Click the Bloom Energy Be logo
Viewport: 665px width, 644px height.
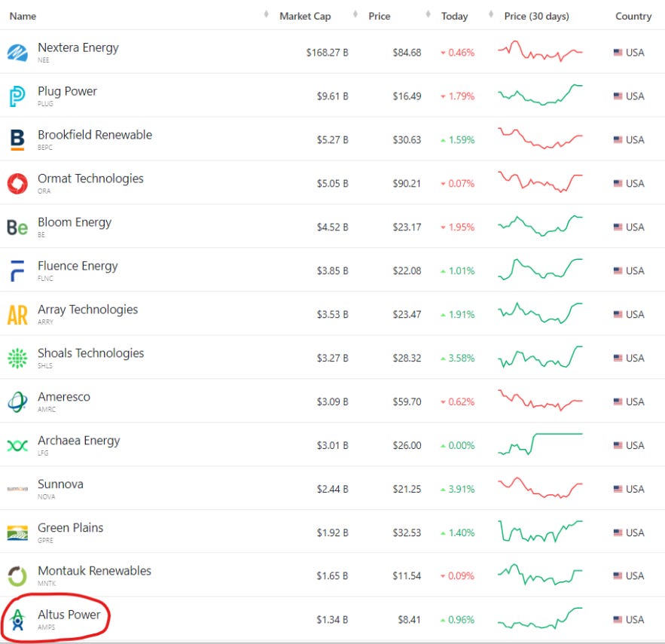pyautogui.click(x=17, y=227)
